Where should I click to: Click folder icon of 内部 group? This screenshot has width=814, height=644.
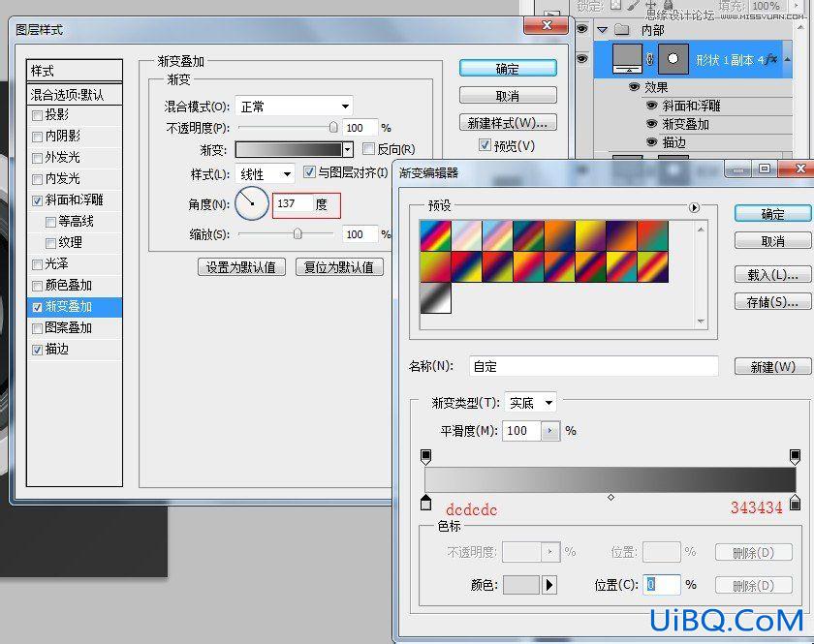click(x=622, y=30)
